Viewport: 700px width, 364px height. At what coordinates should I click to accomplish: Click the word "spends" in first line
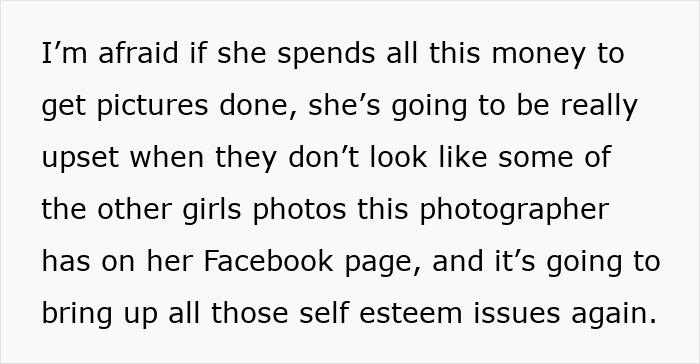tap(326, 54)
